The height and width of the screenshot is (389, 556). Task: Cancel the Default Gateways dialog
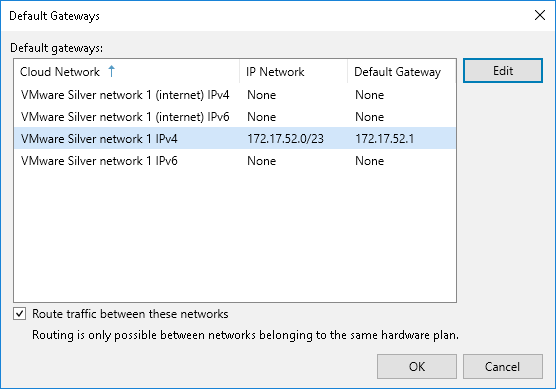coord(502,366)
